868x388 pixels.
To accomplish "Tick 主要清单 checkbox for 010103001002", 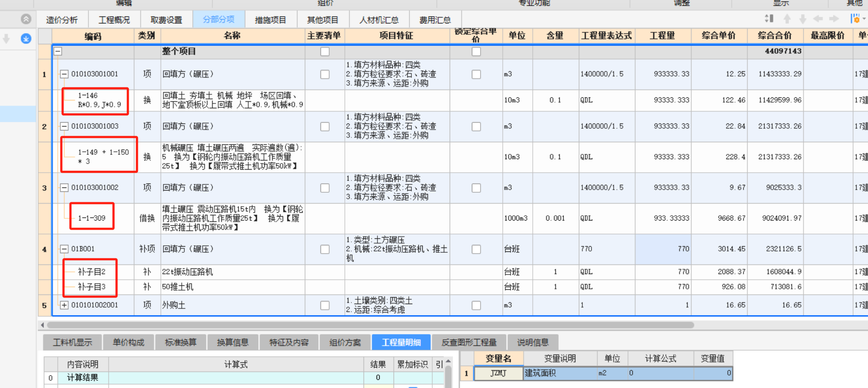I will tap(325, 188).
